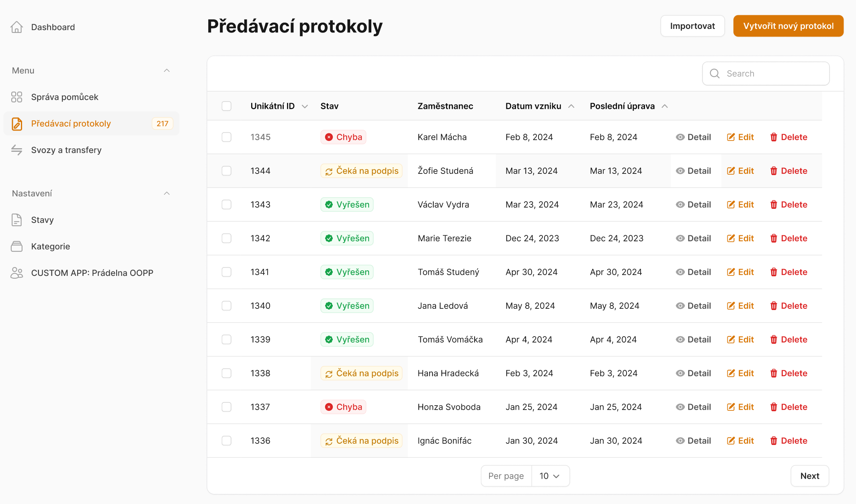Open Svozy a transfery menu item

point(66,149)
